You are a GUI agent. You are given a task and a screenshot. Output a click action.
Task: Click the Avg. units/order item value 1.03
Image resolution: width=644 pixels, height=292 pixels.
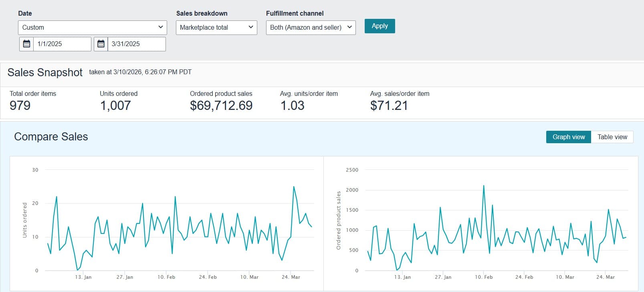pyautogui.click(x=292, y=105)
